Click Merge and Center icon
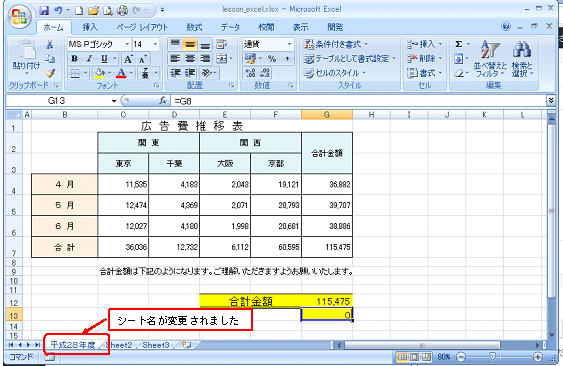 click(222, 59)
